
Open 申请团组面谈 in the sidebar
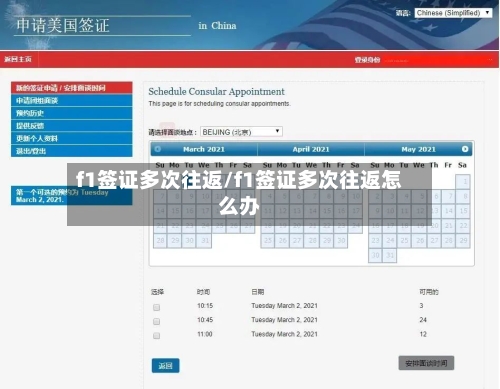pyautogui.click(x=72, y=100)
